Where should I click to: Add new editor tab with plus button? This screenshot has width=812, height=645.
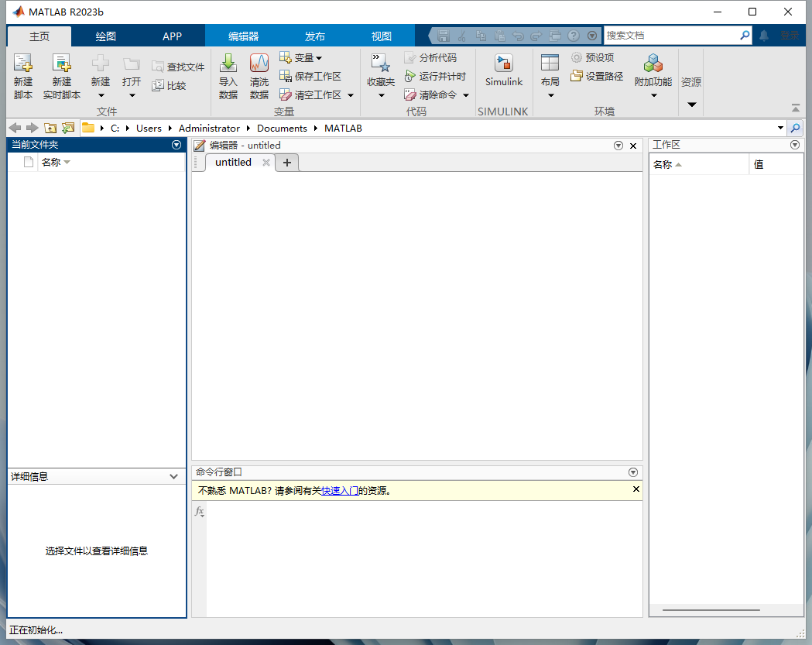287,163
